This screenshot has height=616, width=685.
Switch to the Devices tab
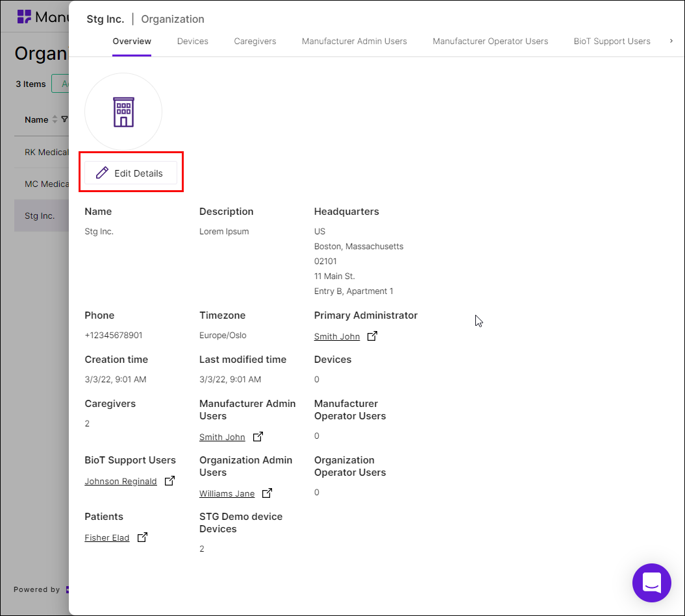[192, 41]
